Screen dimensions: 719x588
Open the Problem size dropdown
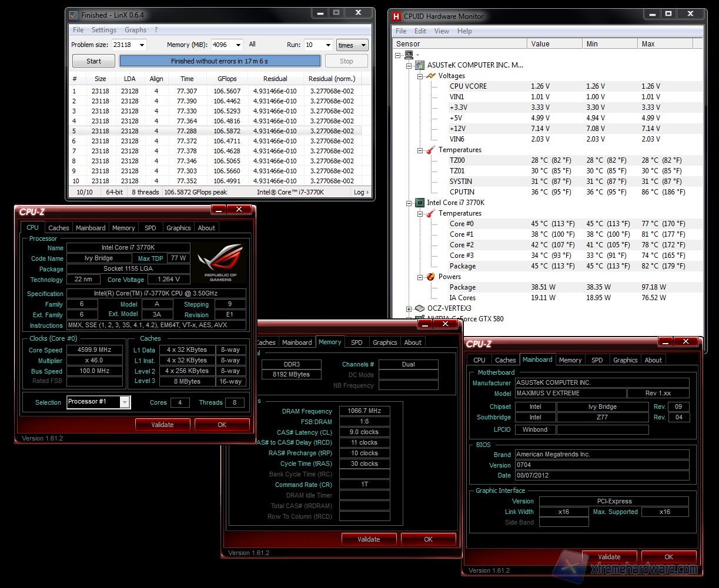pyautogui.click(x=142, y=45)
